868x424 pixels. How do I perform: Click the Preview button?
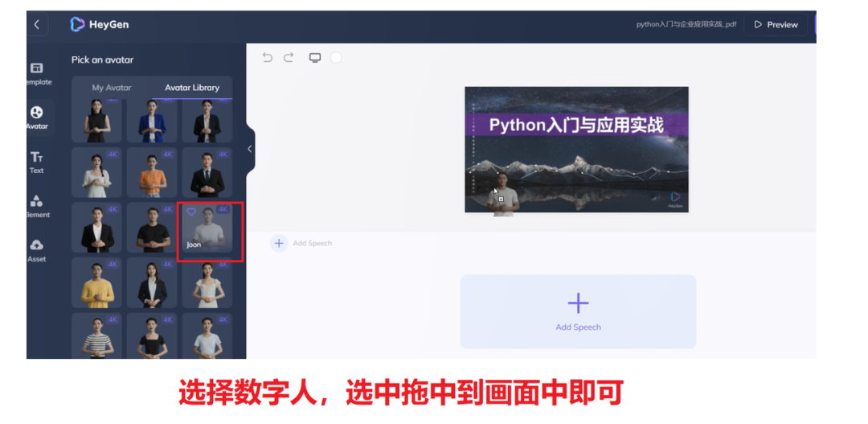(776, 24)
